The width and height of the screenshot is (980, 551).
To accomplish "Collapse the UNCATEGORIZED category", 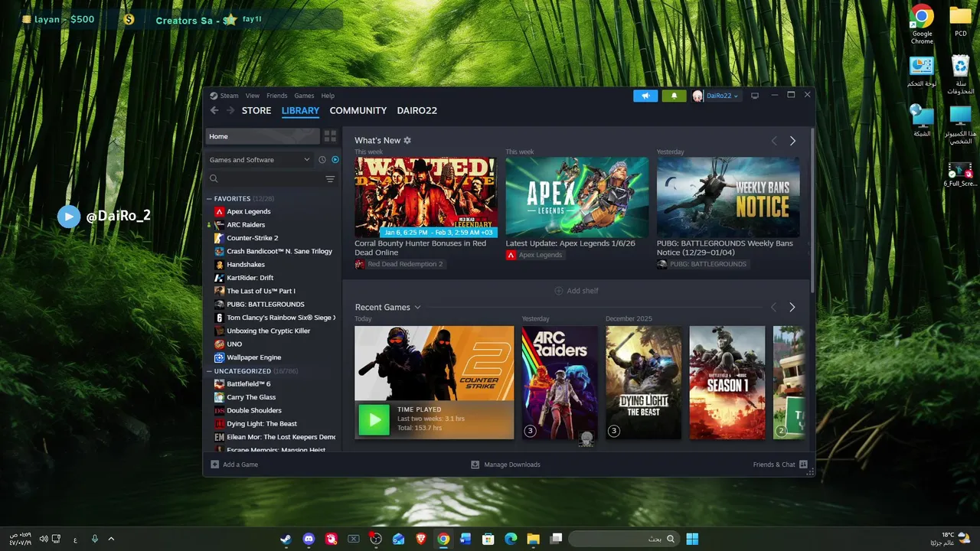I will click(x=209, y=371).
